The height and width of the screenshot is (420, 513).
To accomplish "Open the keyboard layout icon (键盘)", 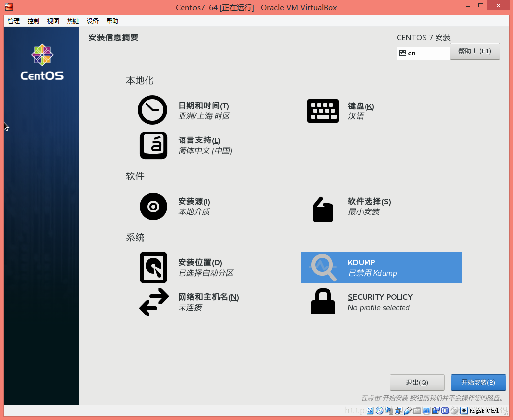I will click(323, 111).
